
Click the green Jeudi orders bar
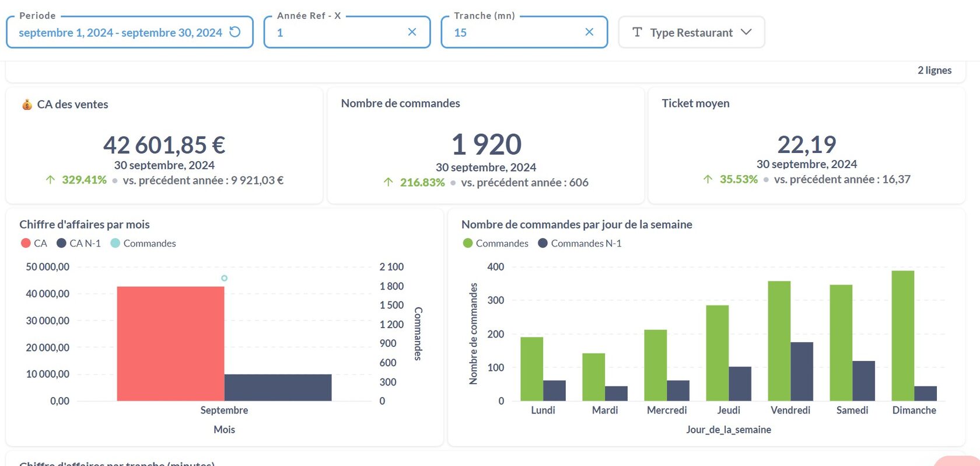[x=717, y=353]
